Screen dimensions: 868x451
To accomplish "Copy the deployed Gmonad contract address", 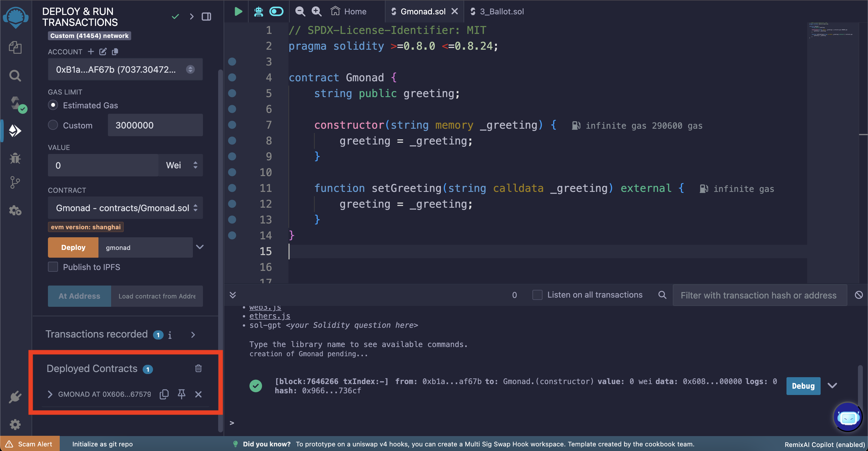I will coord(164,394).
